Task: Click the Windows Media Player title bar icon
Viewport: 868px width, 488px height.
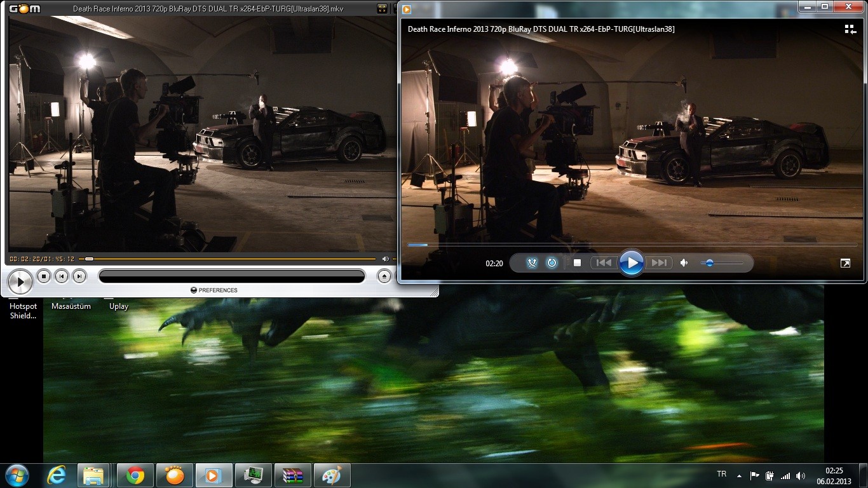Action: 407,9
